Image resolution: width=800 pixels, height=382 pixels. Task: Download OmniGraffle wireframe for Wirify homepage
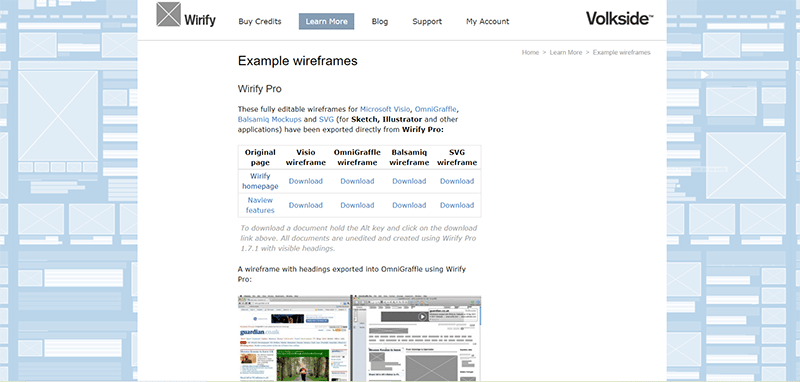pyautogui.click(x=357, y=181)
